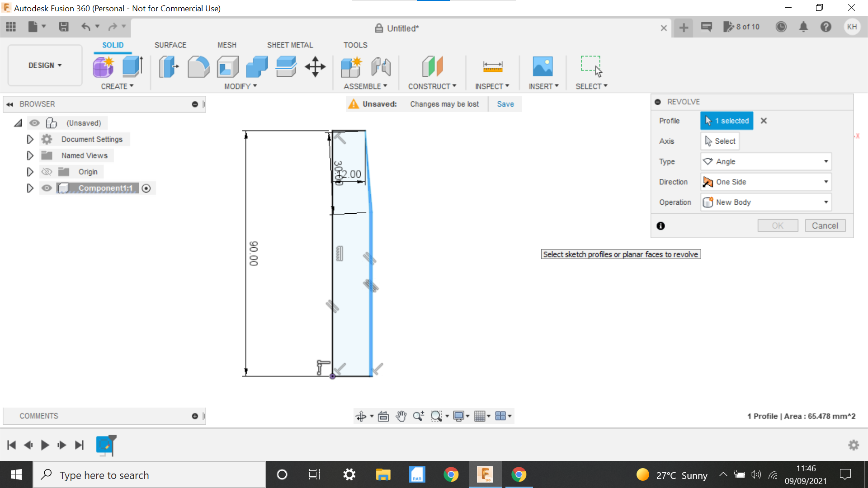Toggle visibility of Origin folder
Viewport: 868px width, 488px height.
pyautogui.click(x=47, y=172)
